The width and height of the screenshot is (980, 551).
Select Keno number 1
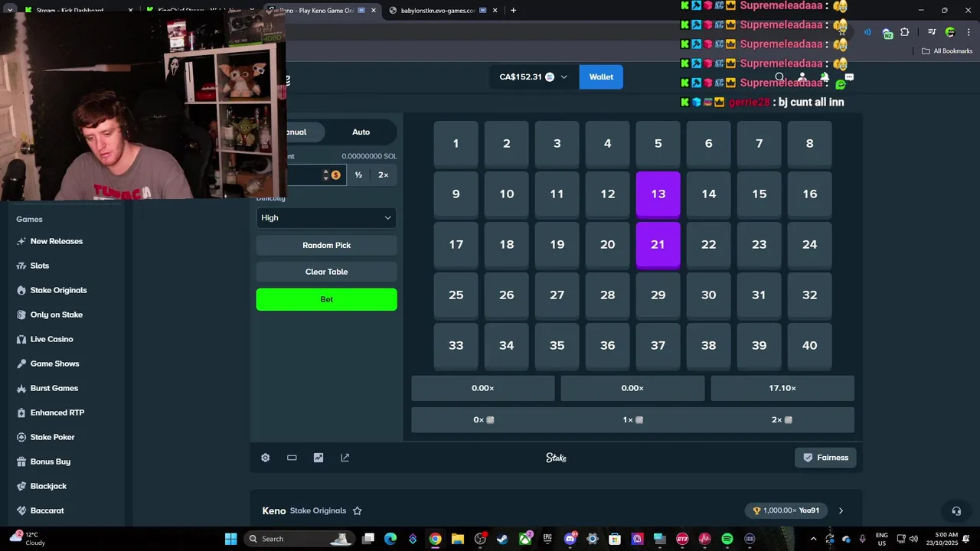[456, 144]
